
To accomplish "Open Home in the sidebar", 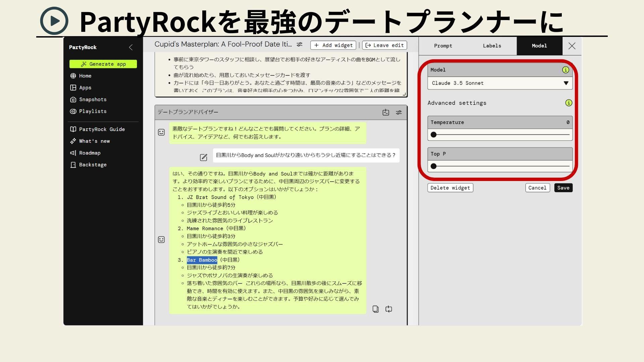I will pos(85,76).
